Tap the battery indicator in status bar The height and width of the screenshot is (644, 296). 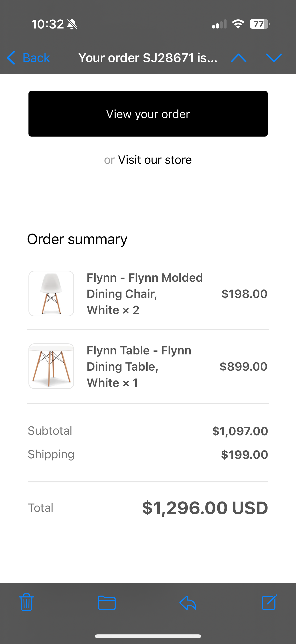259,24
